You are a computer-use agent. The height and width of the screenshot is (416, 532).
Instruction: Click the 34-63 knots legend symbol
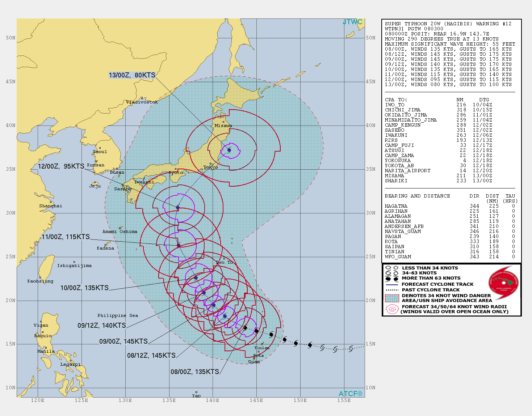tap(391, 273)
